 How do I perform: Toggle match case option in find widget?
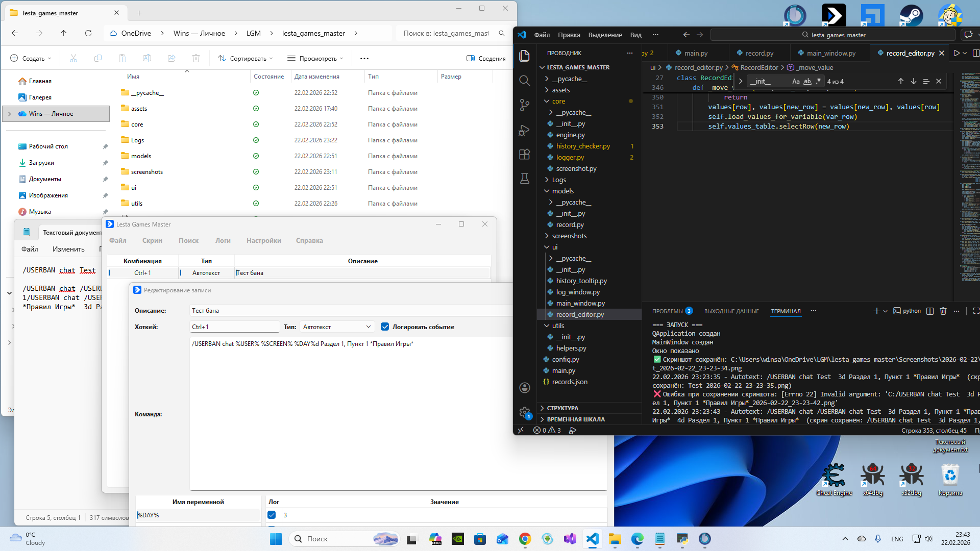(795, 82)
